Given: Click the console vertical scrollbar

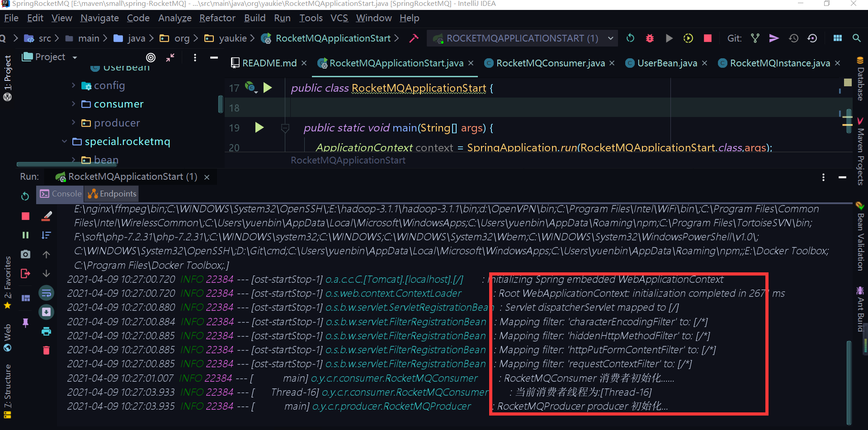Looking at the screenshot, I should 849,382.
